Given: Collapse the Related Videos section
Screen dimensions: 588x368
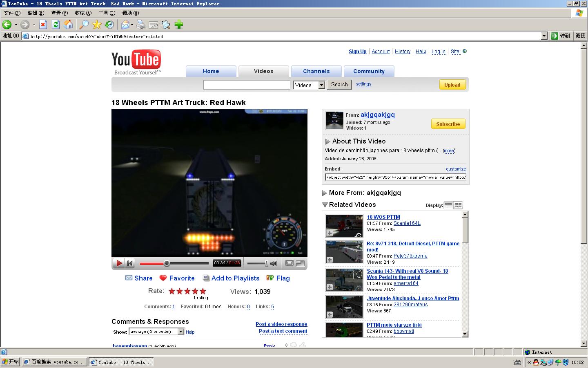Looking at the screenshot, I should [x=325, y=205].
